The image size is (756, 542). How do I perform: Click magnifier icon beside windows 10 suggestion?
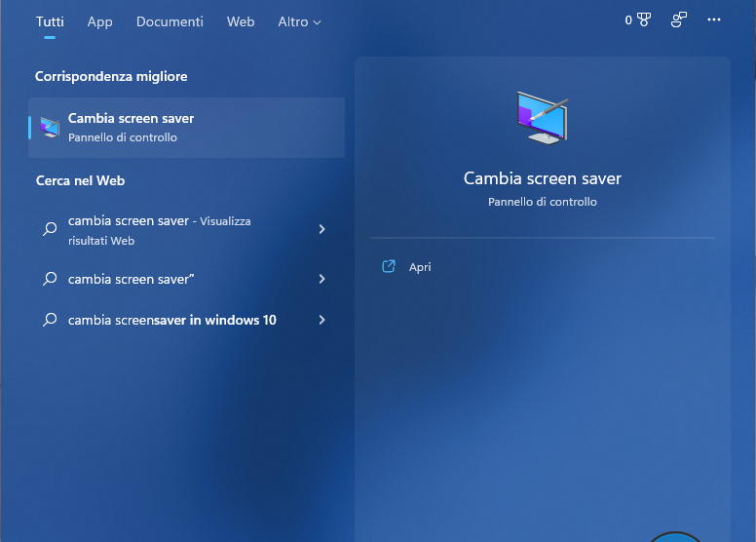[x=50, y=320]
